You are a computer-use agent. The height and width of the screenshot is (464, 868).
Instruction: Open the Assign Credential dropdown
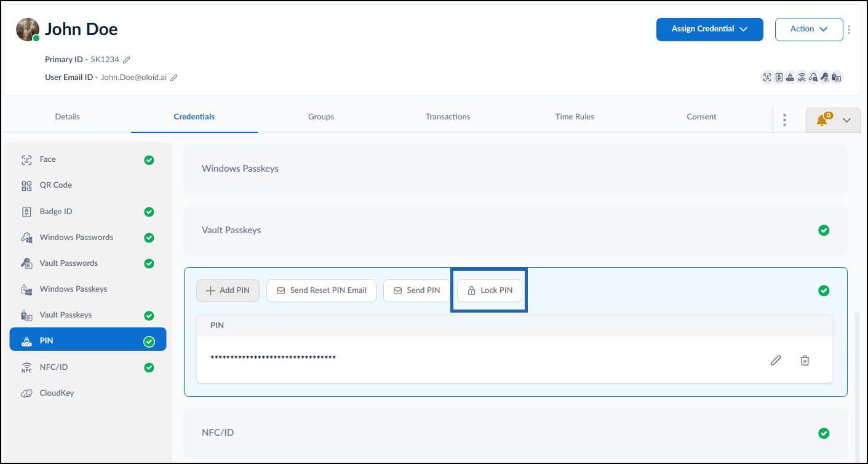tap(710, 29)
